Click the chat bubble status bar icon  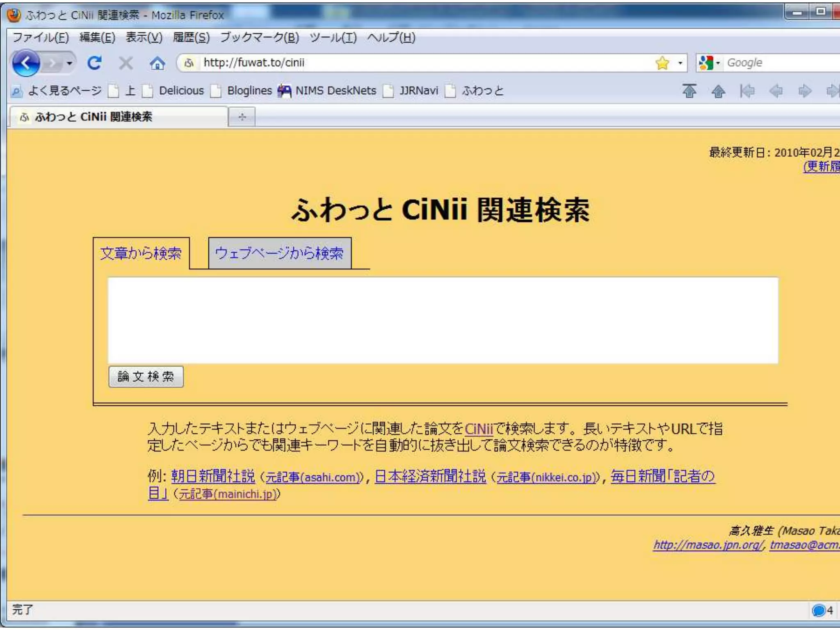click(x=818, y=610)
